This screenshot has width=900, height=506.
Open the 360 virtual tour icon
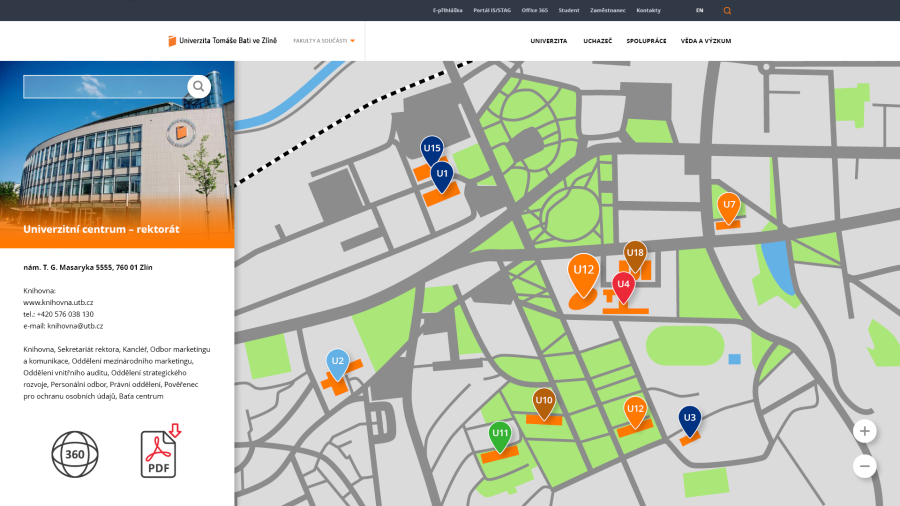click(75, 454)
